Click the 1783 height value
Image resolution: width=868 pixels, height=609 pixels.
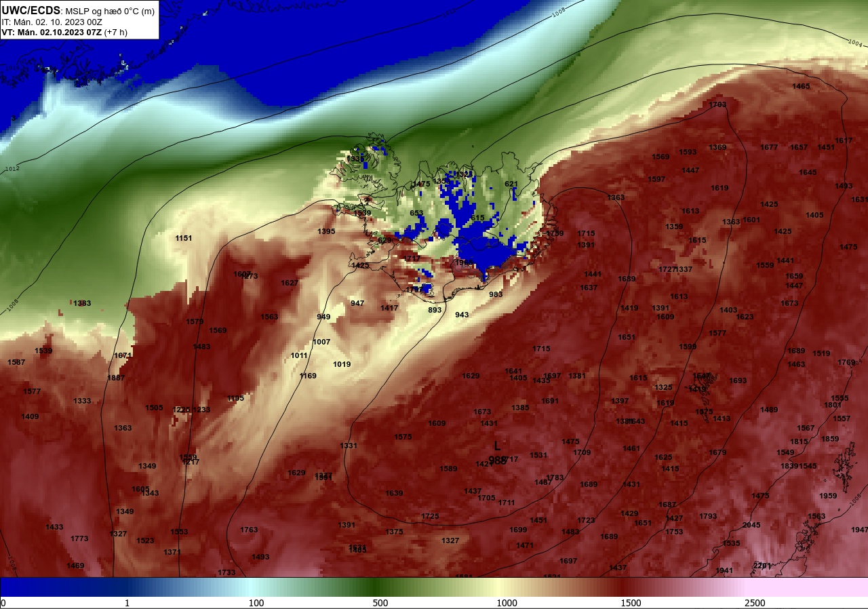[x=555, y=477]
